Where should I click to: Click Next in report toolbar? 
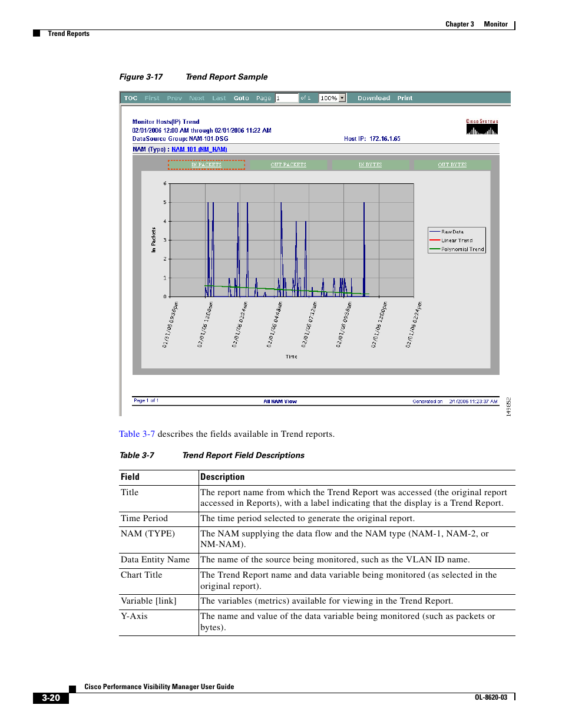point(197,98)
